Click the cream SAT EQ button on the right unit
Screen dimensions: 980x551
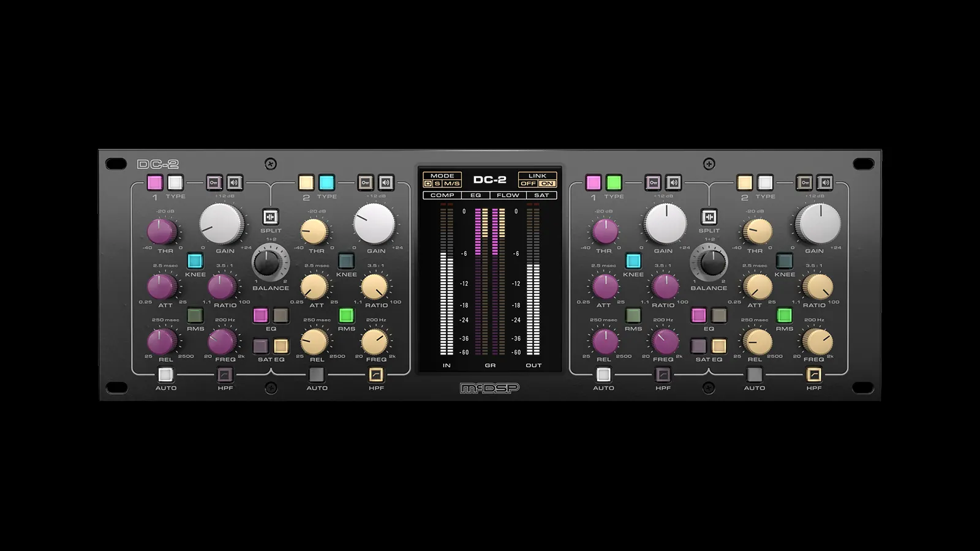pos(719,347)
